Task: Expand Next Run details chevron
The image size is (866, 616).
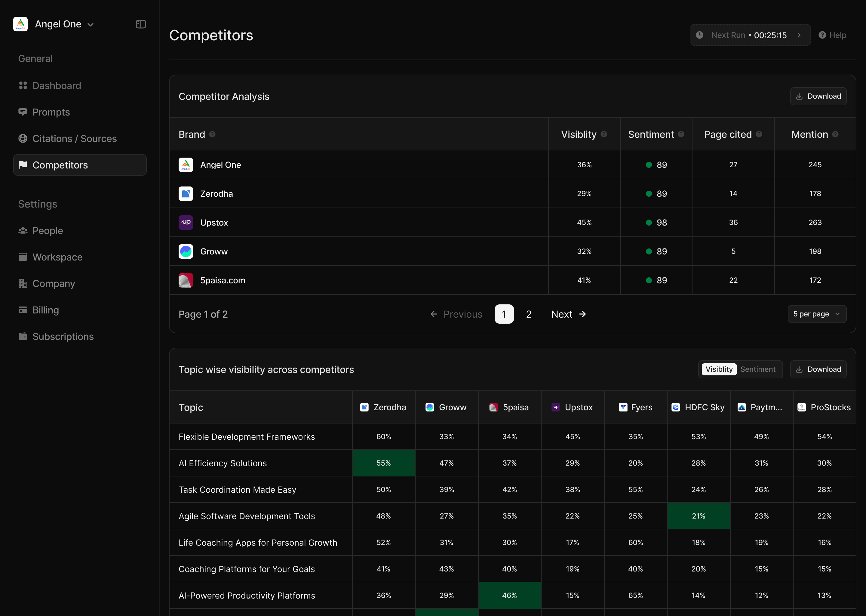Action: click(799, 35)
